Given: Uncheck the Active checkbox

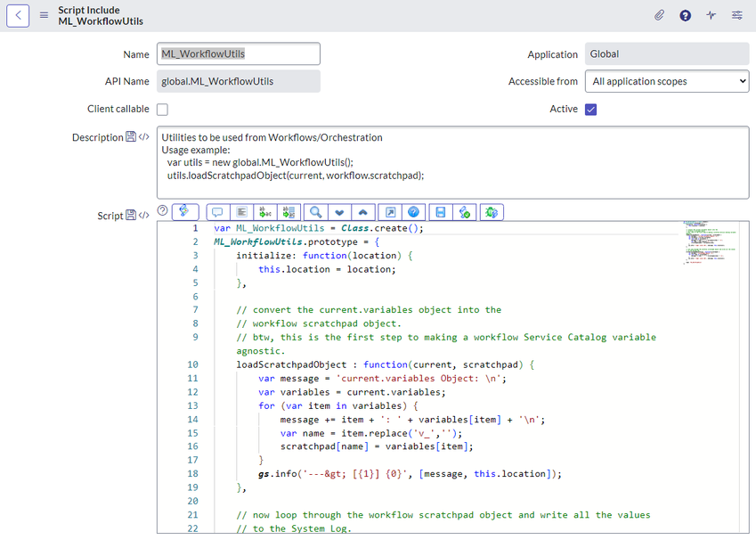Looking at the screenshot, I should coord(590,110).
